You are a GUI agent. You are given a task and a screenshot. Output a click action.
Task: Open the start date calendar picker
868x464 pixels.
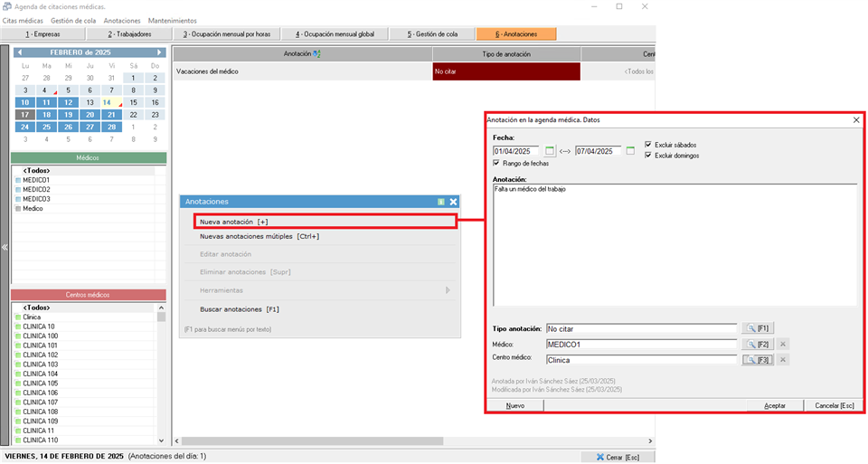click(549, 151)
